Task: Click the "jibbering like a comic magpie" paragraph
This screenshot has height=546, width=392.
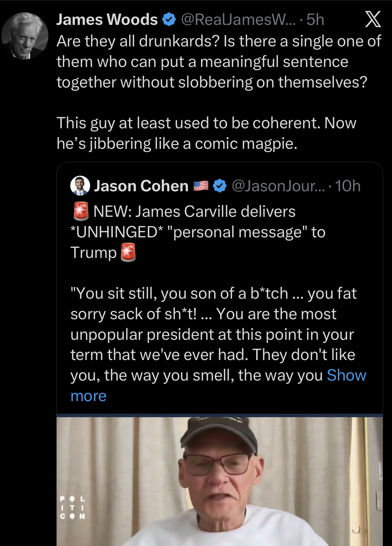Action: pos(205,133)
